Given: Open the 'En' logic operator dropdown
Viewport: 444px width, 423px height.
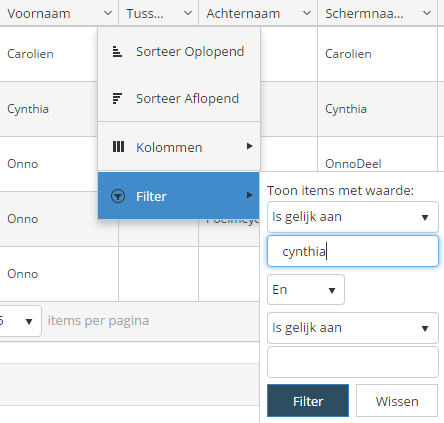Looking at the screenshot, I should pos(306,289).
